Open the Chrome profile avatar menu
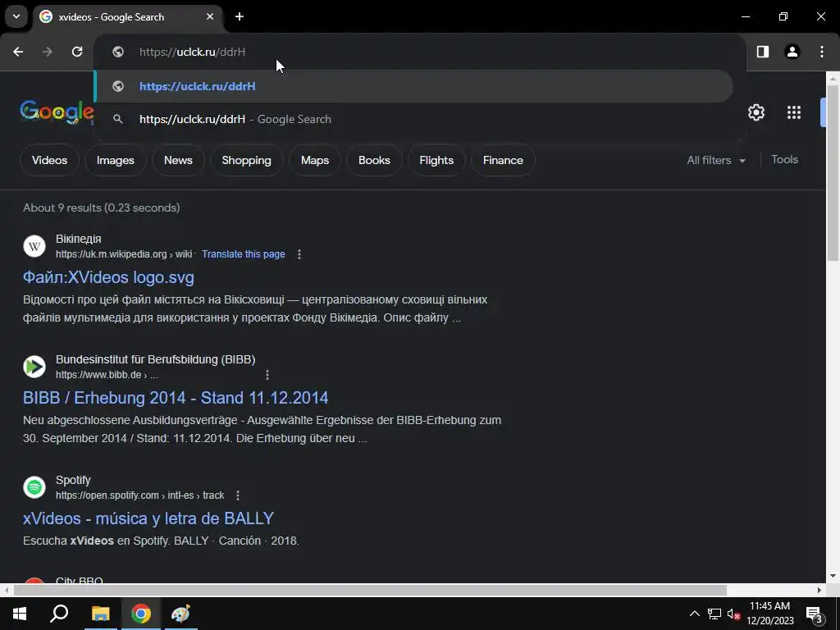This screenshot has width=840, height=630. point(792,52)
